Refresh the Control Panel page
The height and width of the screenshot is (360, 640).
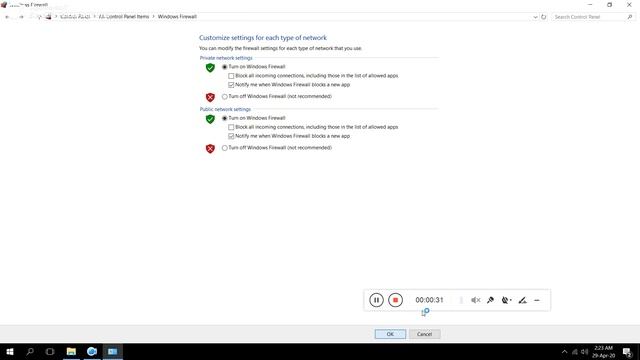coord(544,17)
